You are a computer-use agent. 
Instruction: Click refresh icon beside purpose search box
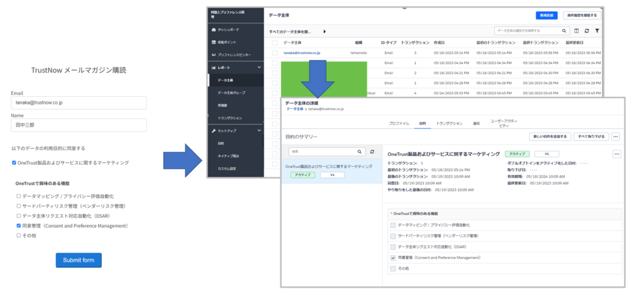tap(372, 152)
